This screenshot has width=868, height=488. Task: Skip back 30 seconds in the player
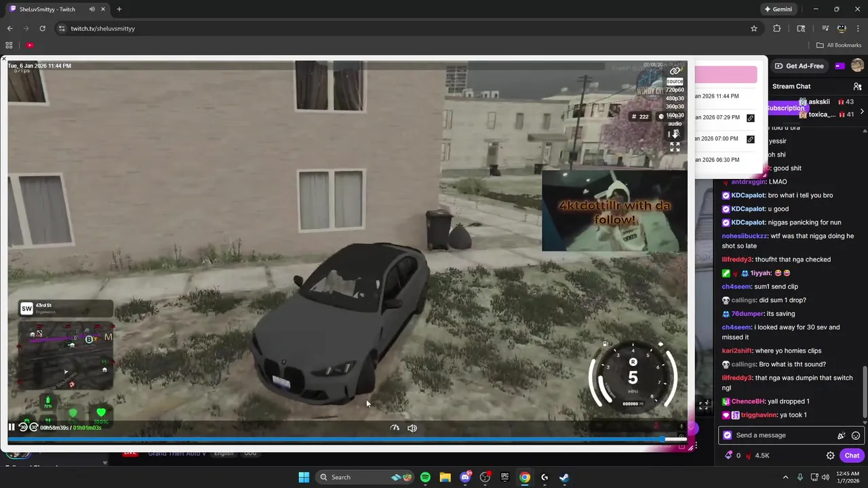pos(23,427)
